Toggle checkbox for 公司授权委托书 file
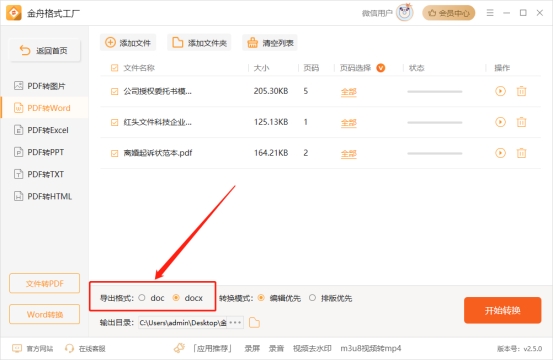 pyautogui.click(x=114, y=92)
